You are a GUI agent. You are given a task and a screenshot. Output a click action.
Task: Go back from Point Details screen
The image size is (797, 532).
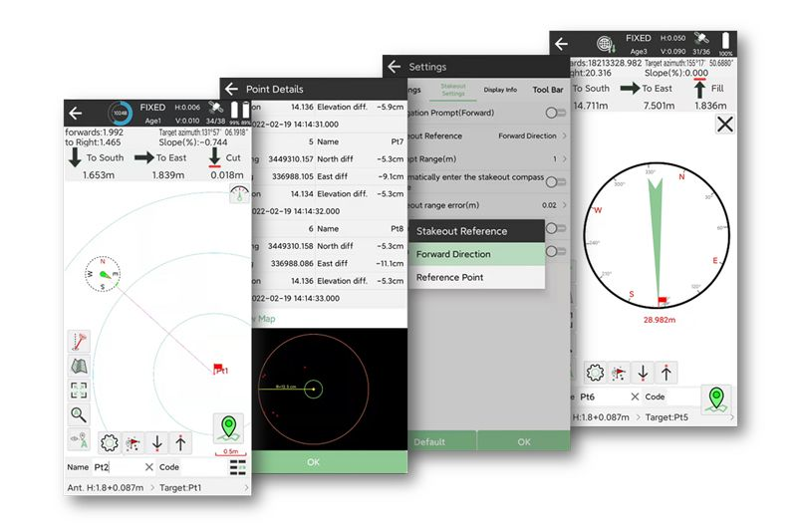232,89
